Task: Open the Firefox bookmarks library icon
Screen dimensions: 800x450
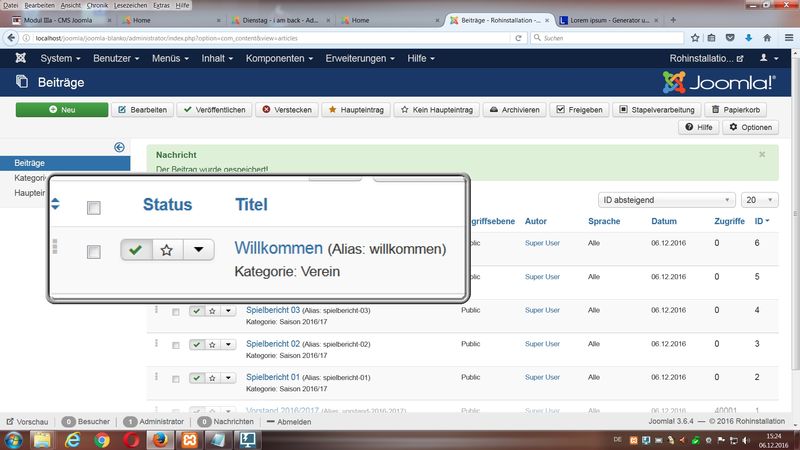Action: tap(711, 38)
